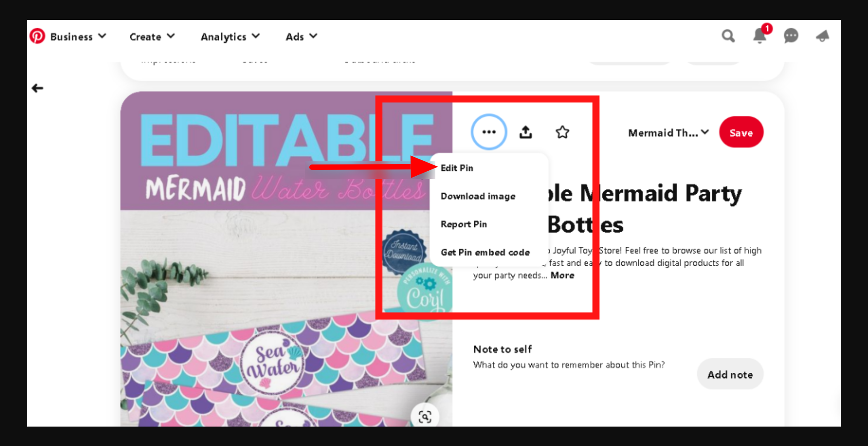Open the messages chat bubble icon
The width and height of the screenshot is (868, 446).
[791, 36]
